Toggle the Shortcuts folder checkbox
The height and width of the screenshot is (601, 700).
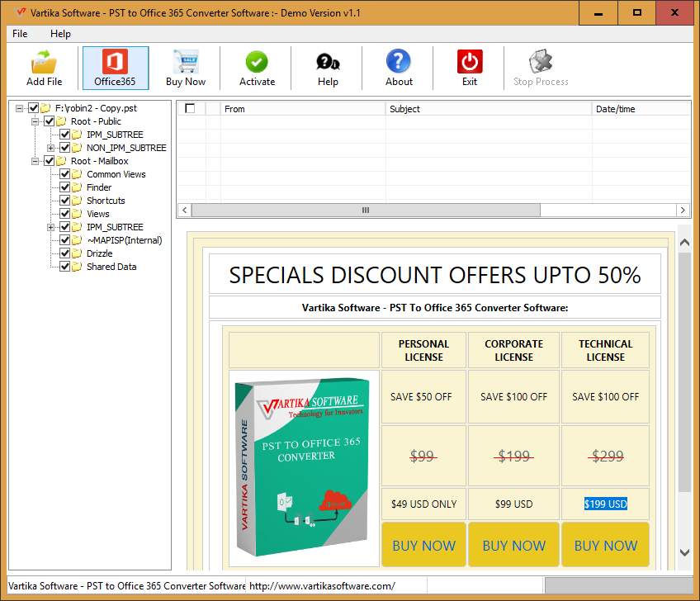coord(64,201)
